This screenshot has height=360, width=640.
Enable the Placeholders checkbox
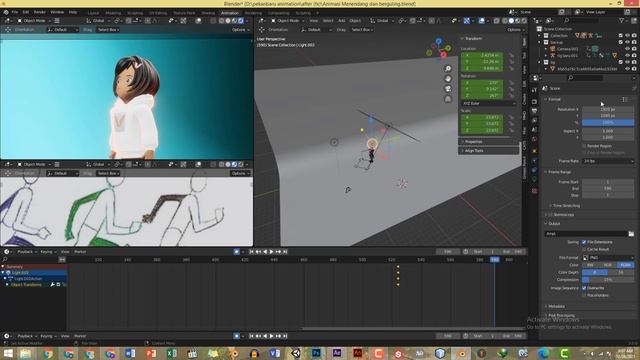point(584,295)
